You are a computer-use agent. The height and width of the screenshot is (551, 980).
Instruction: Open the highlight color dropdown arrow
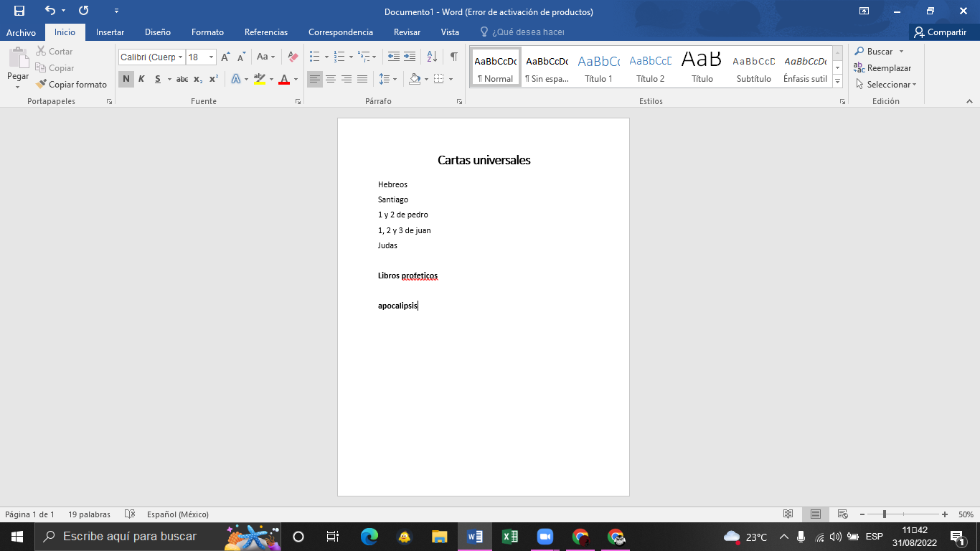271,79
